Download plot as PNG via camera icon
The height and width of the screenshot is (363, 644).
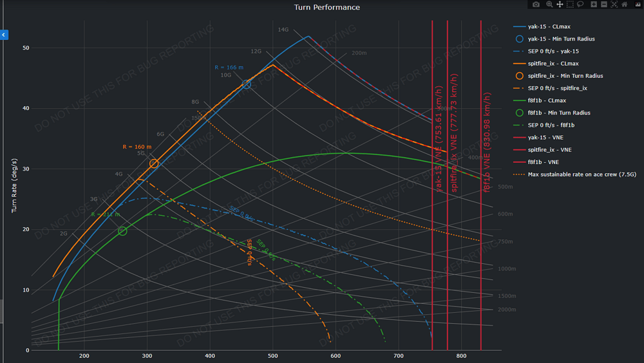point(536,5)
